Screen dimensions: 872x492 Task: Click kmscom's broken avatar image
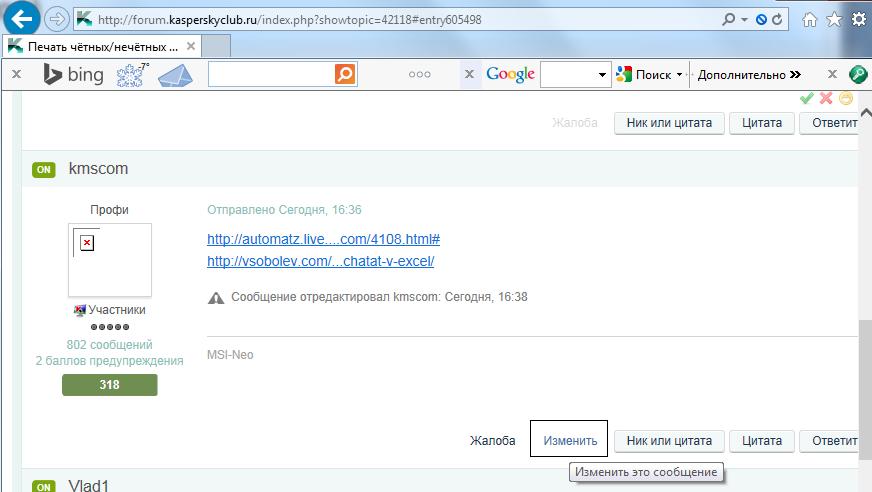click(x=110, y=260)
